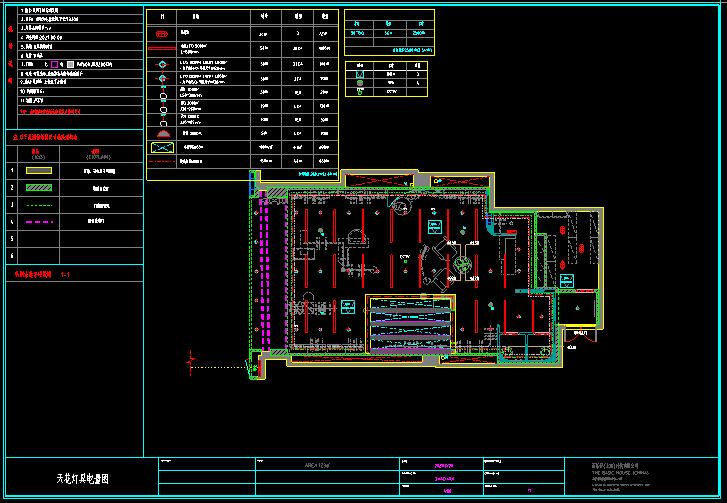Select the yellow-bordered grey legend swatch

(39, 171)
